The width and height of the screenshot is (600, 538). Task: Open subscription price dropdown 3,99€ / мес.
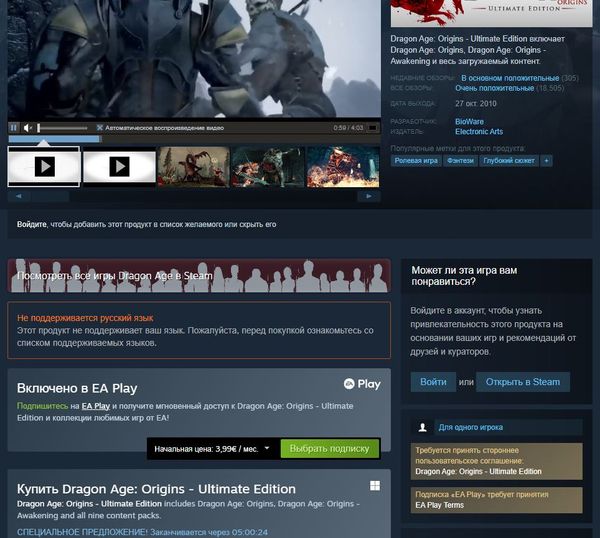(212, 449)
